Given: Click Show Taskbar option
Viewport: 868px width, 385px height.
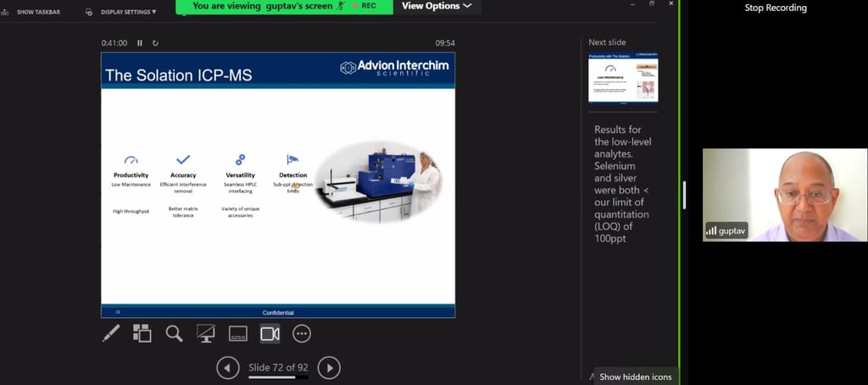Looking at the screenshot, I should click(38, 12).
